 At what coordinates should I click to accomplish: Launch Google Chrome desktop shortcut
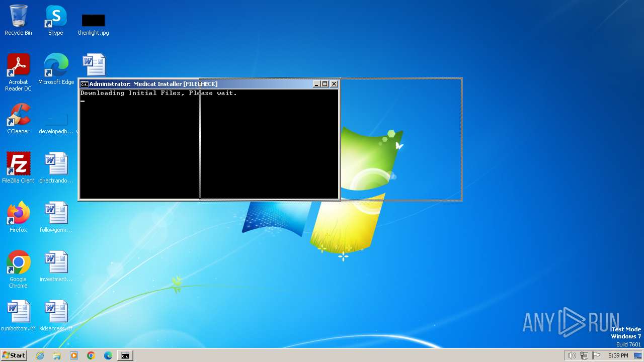18,269
